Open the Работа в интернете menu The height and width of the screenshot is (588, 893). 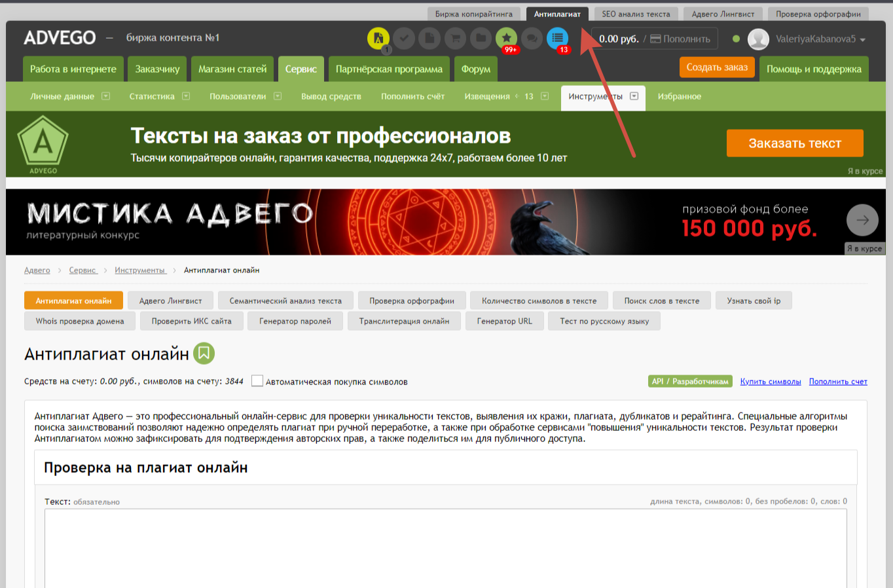coord(73,69)
